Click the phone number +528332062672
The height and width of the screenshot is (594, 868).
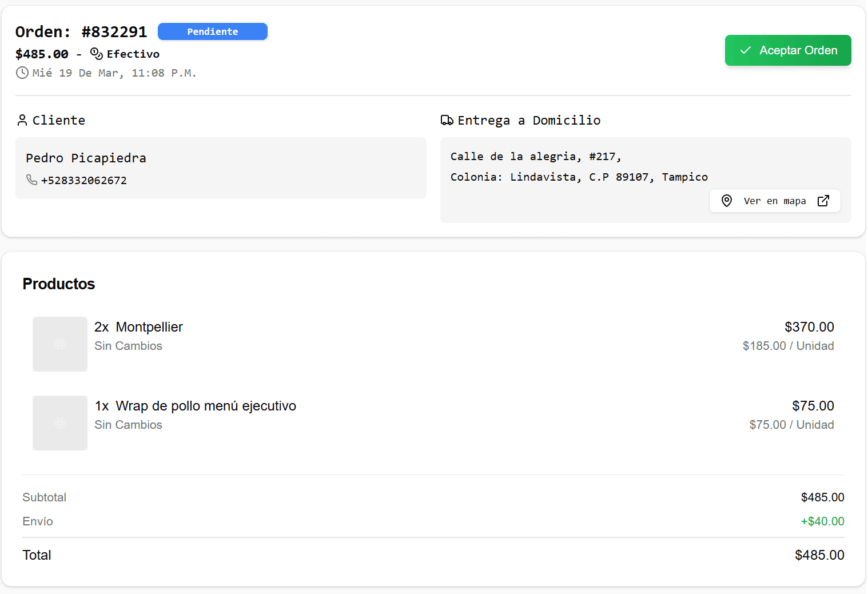pos(84,180)
